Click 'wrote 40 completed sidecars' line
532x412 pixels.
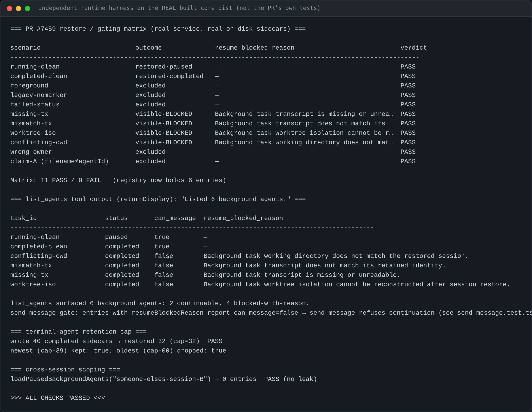tap(116, 341)
